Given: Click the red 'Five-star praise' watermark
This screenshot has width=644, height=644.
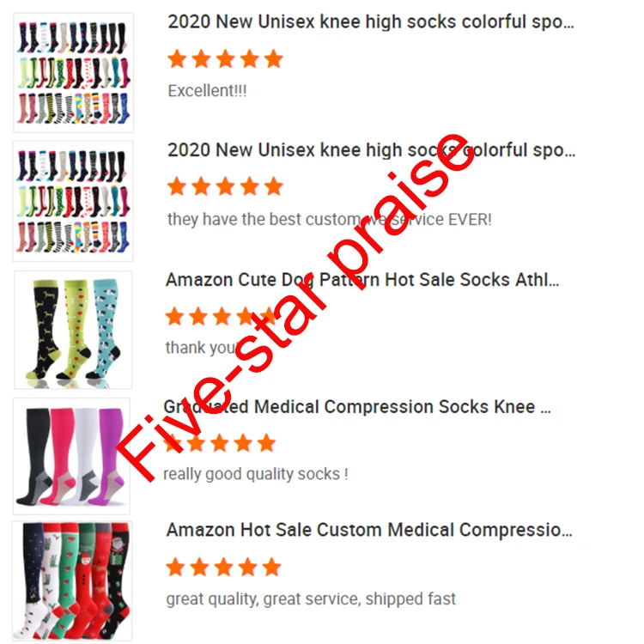Looking at the screenshot, I should (295, 308).
